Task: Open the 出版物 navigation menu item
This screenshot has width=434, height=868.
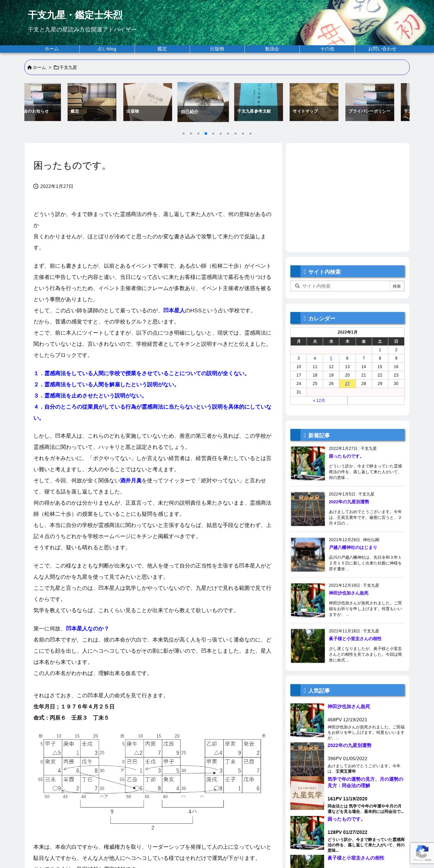Action: point(217,49)
